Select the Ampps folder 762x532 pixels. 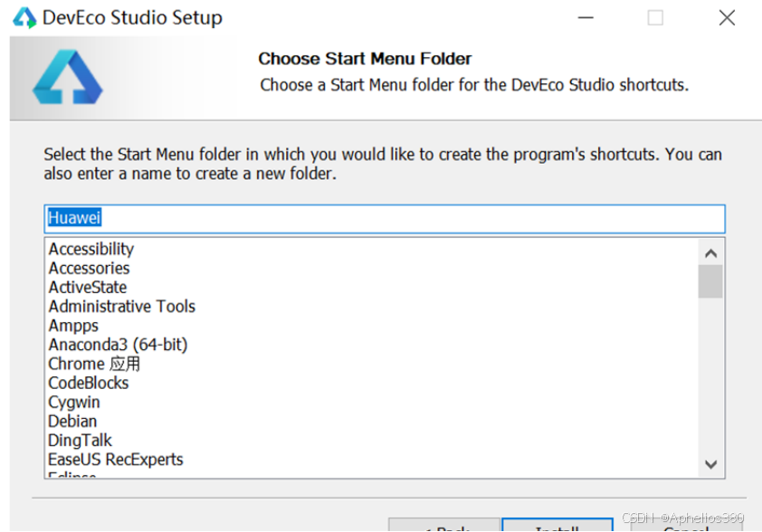[x=73, y=326]
